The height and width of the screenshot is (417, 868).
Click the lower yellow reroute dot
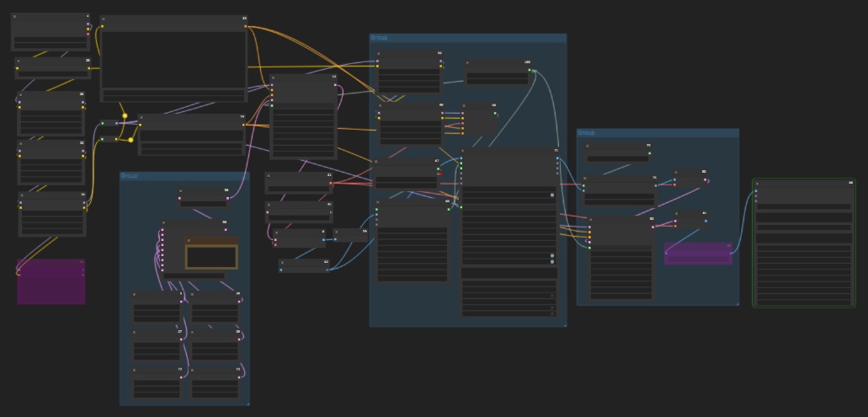point(130,140)
